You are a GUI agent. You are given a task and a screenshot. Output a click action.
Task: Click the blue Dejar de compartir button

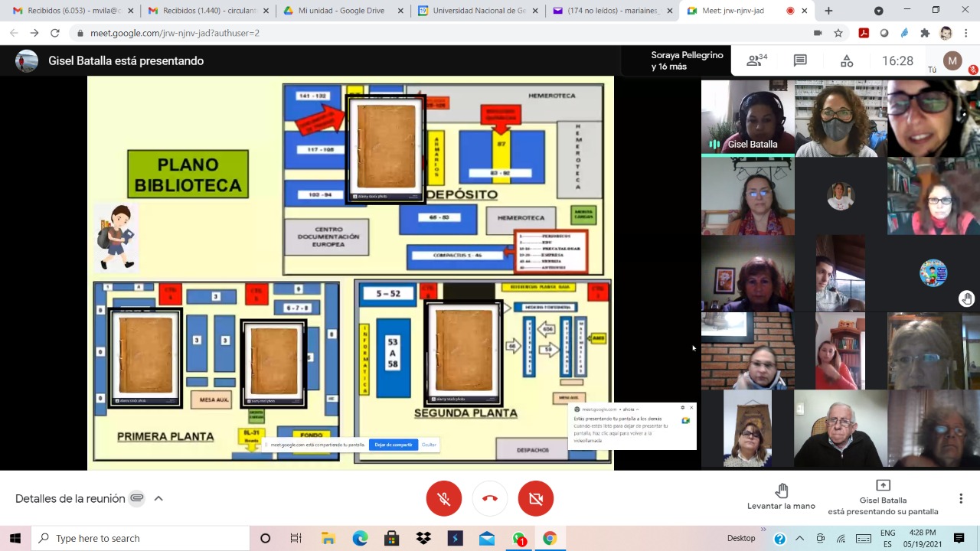(x=393, y=445)
